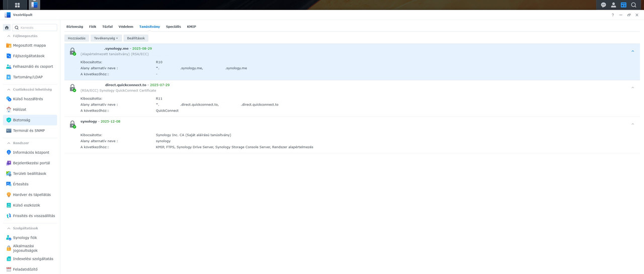Click the Megosztott mappa folder icon
The width and height of the screenshot is (644, 274).
(x=9, y=45)
